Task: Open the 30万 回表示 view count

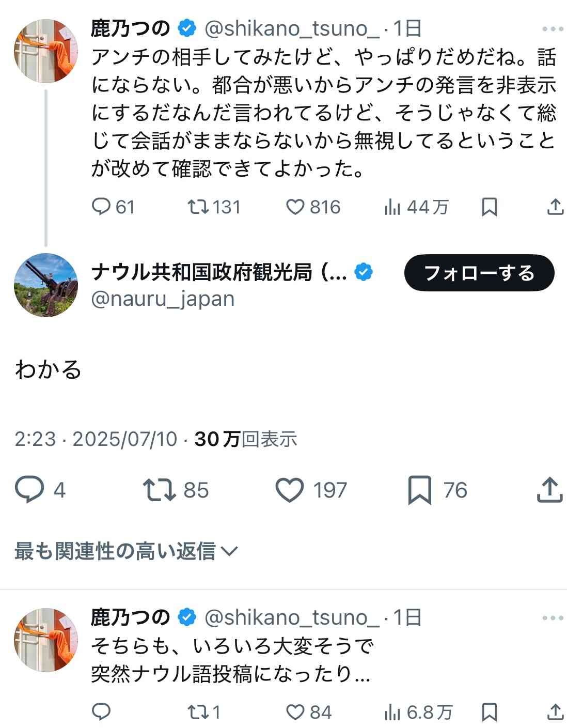Action: point(245,439)
